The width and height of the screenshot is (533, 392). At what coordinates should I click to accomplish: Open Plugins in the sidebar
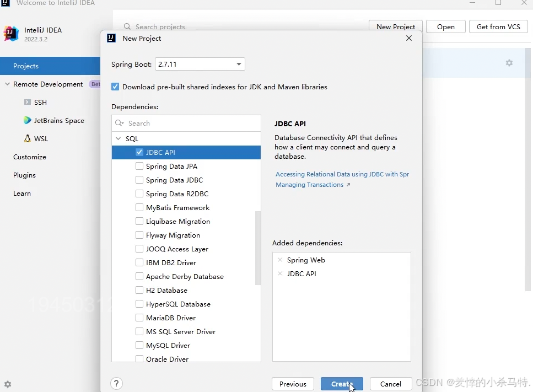(24, 175)
